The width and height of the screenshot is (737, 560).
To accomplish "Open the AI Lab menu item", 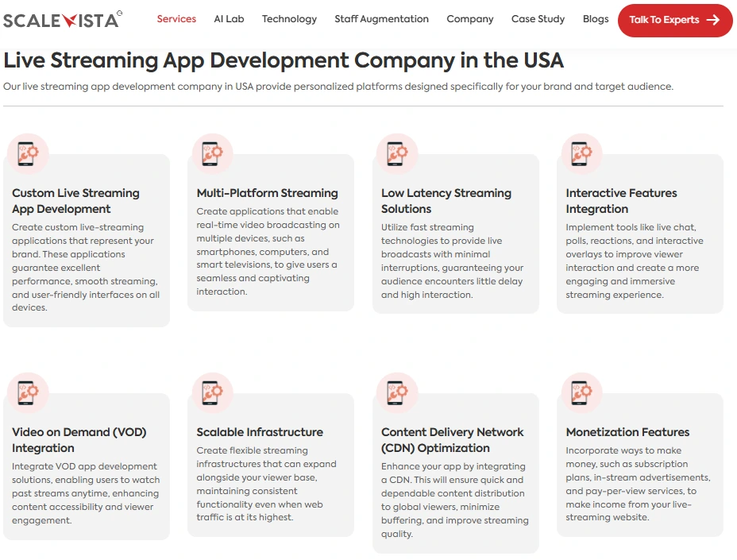I will pyautogui.click(x=229, y=19).
